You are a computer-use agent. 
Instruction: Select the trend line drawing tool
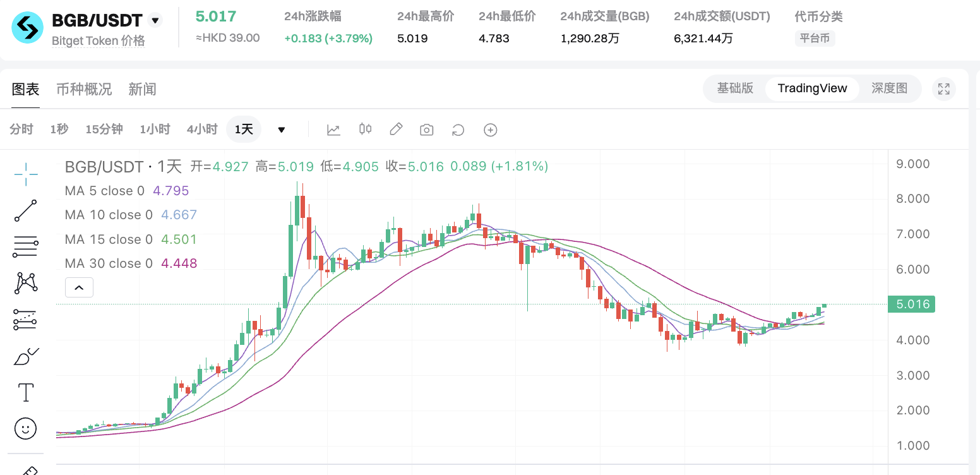pyautogui.click(x=25, y=210)
